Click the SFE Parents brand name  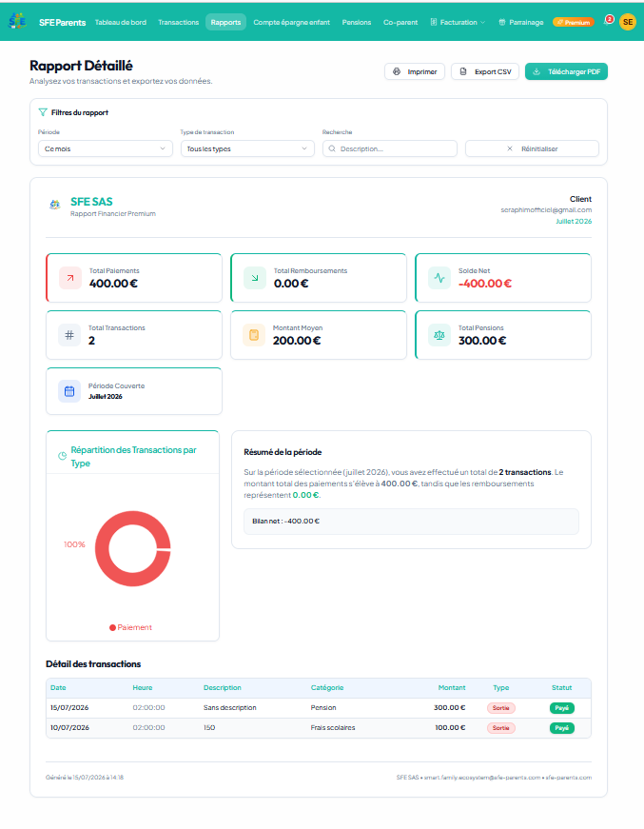(63, 22)
